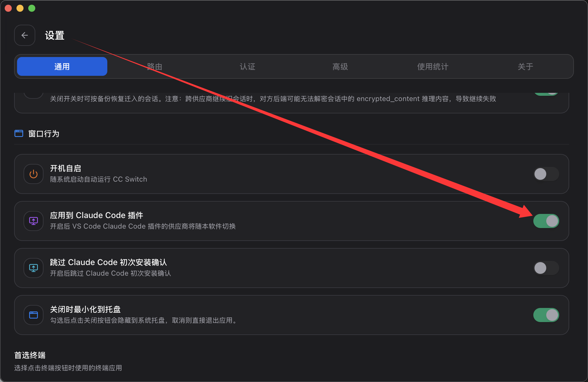588x382 pixels.
Task: Open the 路由 tab
Action: (x=155, y=66)
